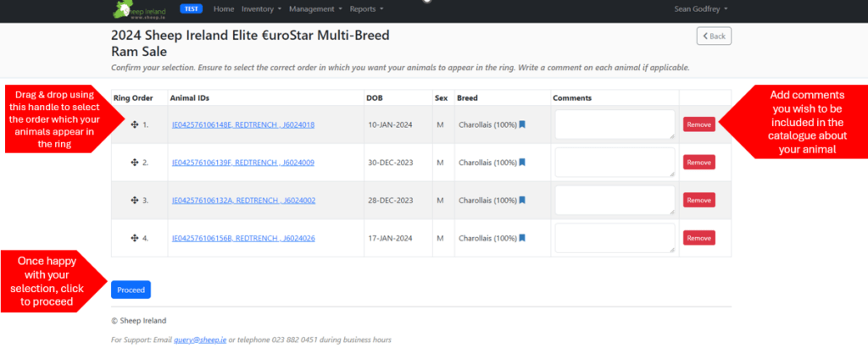Open the Sean Godfrey user menu
Image resolution: width=868 pixels, height=348 pixels.
(701, 8)
